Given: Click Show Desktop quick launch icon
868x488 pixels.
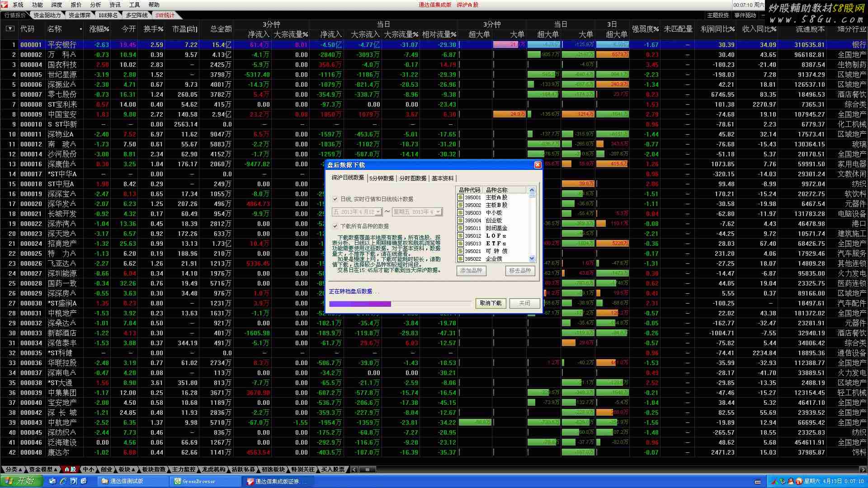Looking at the screenshot, I should (53, 481).
